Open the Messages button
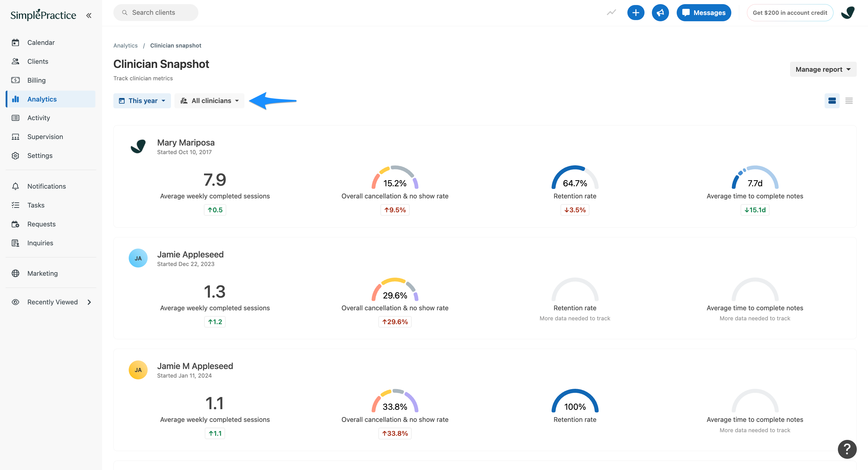Screen dimensions: 868x470 [x=704, y=12]
